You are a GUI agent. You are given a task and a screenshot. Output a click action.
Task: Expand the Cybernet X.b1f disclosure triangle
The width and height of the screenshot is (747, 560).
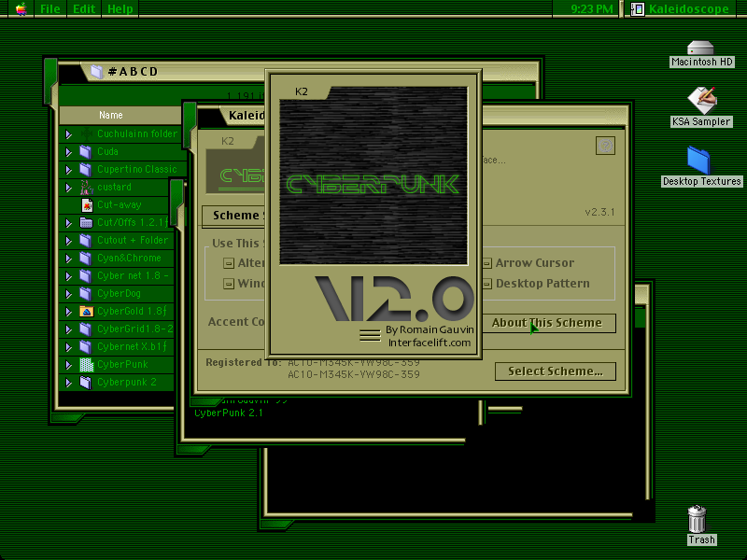pyautogui.click(x=68, y=347)
